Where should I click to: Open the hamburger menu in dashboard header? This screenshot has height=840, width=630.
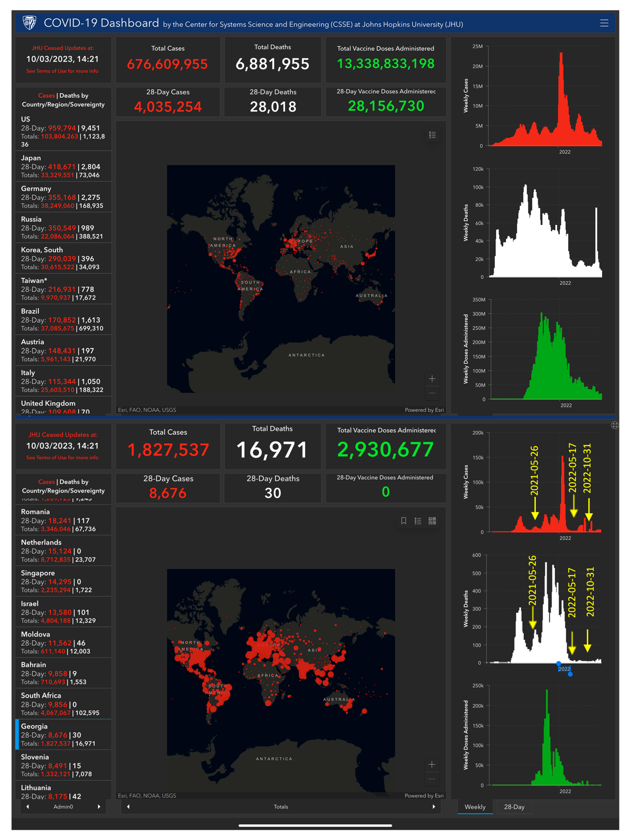click(604, 23)
